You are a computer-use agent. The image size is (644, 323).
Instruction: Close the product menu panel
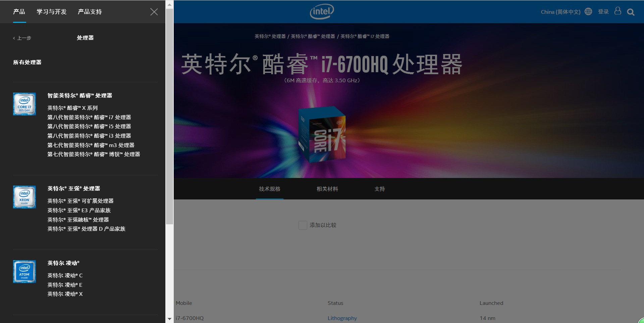coord(154,12)
